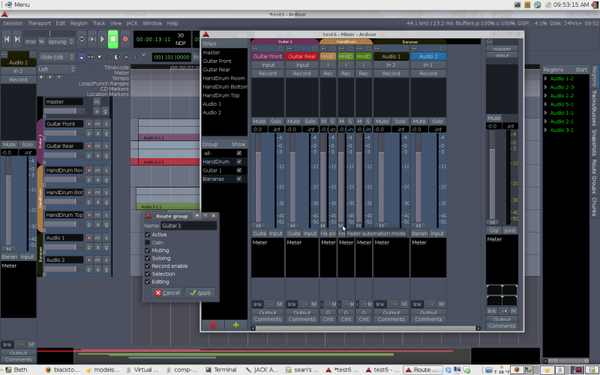Open the JACK menu
The width and height of the screenshot is (600, 375).
pyautogui.click(x=132, y=23)
